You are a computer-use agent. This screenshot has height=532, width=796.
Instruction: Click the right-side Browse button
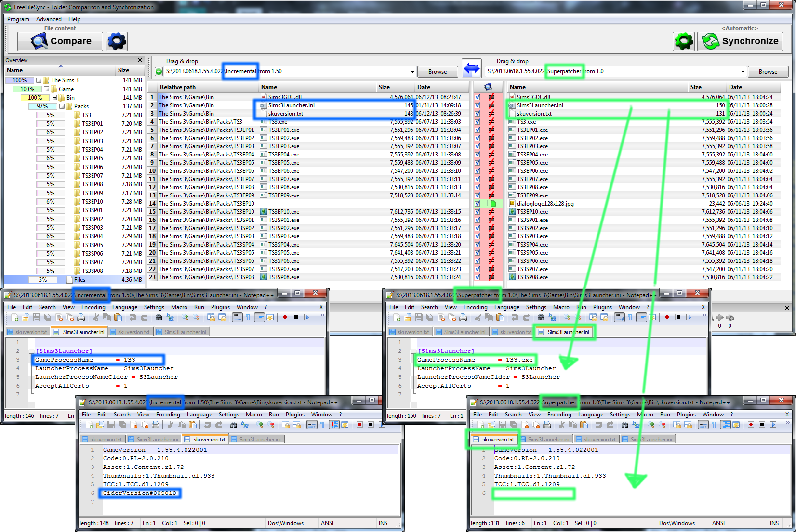click(768, 72)
